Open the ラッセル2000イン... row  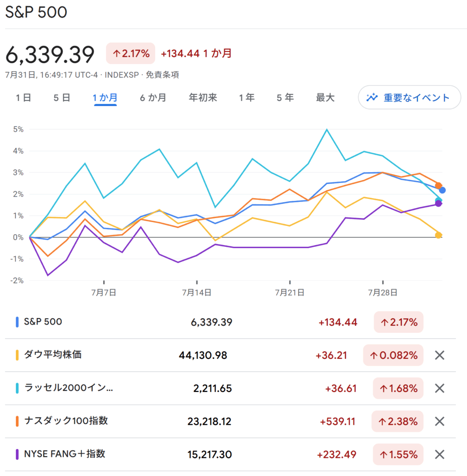[230, 388]
